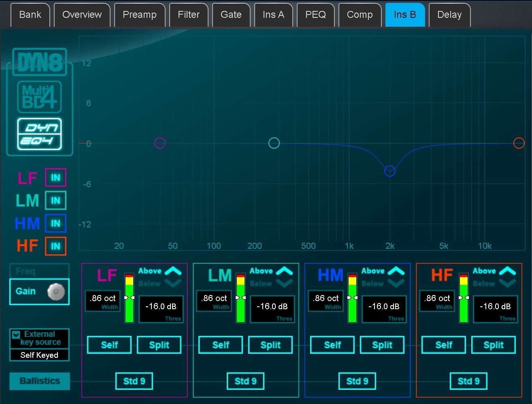532x404 pixels.
Task: Click the Ballistics label button
Action: click(40, 381)
